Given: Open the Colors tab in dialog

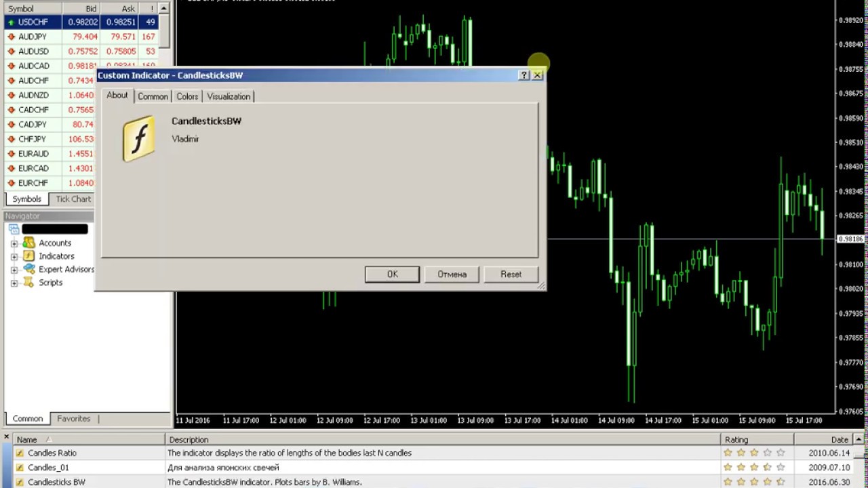Looking at the screenshot, I should coord(187,96).
